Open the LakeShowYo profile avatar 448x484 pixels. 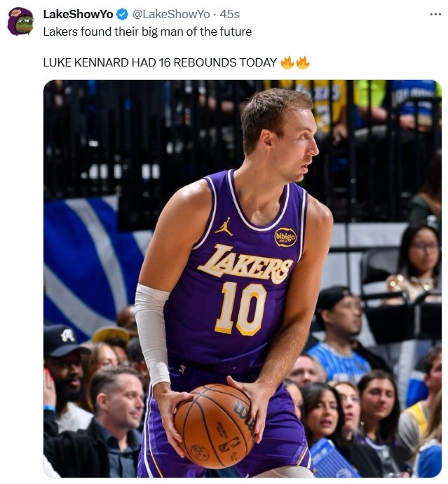[x=20, y=21]
